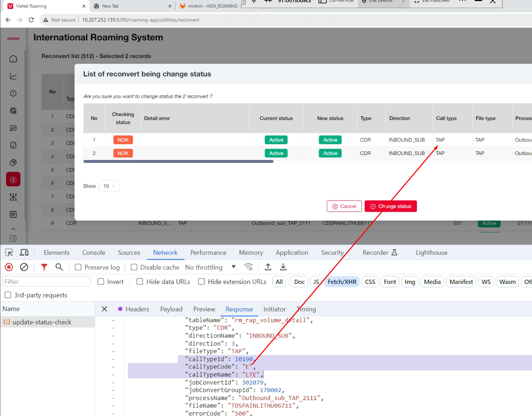Image resolution: width=532 pixels, height=416 pixels.
Task: Click the network filter funnel icon
Action: point(44,267)
